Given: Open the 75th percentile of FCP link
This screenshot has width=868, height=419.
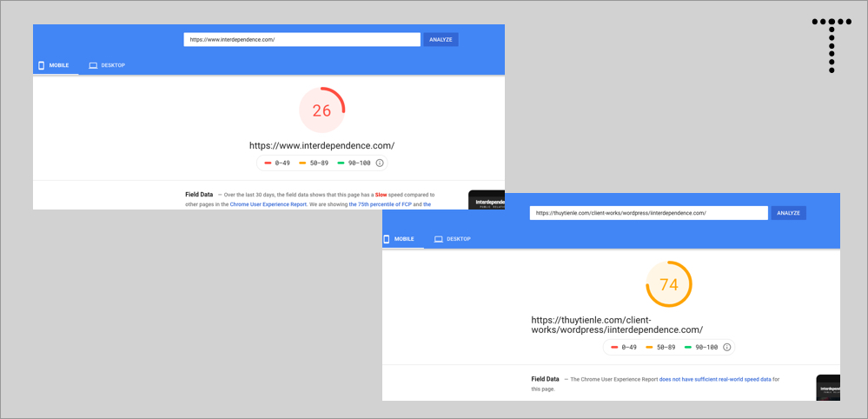Looking at the screenshot, I should 381,204.
